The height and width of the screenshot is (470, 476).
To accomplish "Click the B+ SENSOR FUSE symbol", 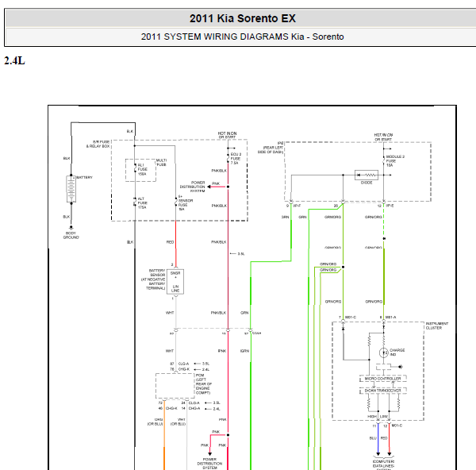I will (176, 202).
